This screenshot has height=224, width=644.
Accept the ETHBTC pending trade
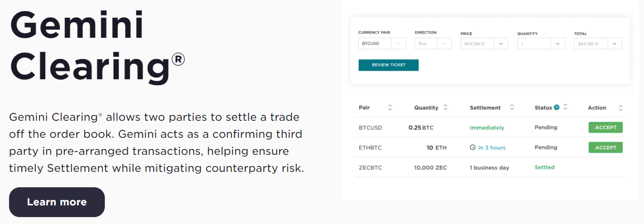605,147
